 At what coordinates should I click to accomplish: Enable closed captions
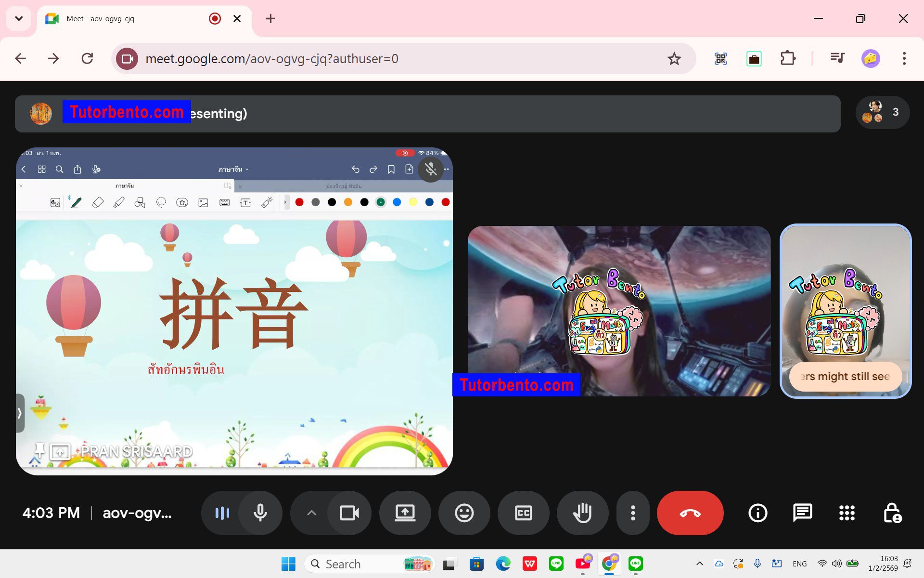coord(523,513)
